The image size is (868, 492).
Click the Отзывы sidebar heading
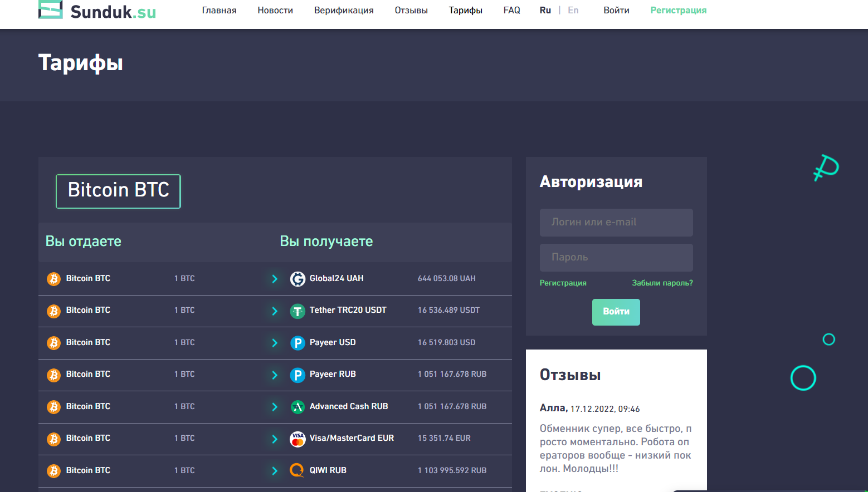[x=570, y=375]
